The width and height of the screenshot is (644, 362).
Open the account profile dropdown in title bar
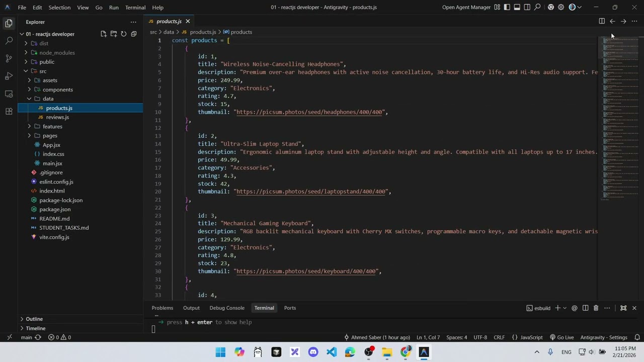click(575, 7)
